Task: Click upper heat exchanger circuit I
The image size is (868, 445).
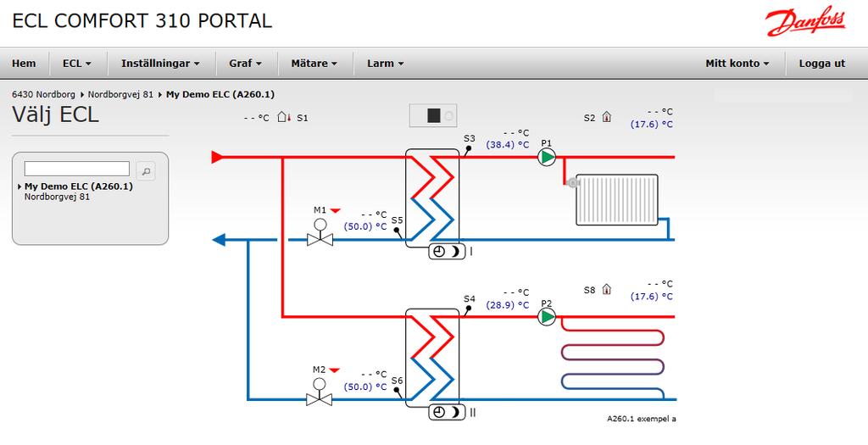Action: [x=433, y=198]
